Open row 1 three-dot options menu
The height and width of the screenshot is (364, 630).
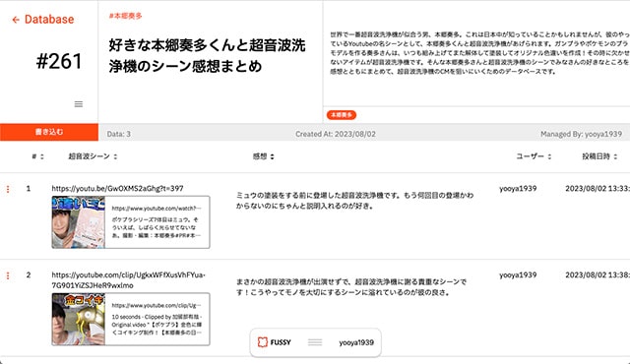(x=8, y=189)
